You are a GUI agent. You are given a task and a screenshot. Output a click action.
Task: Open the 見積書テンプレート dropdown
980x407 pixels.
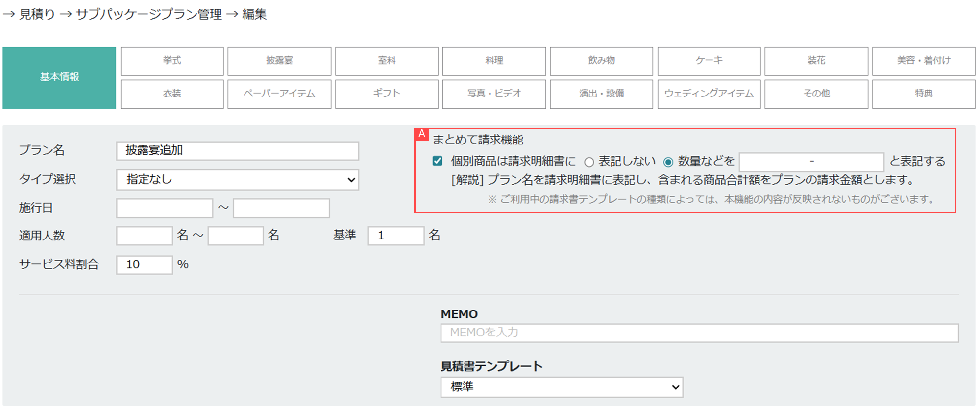562,387
